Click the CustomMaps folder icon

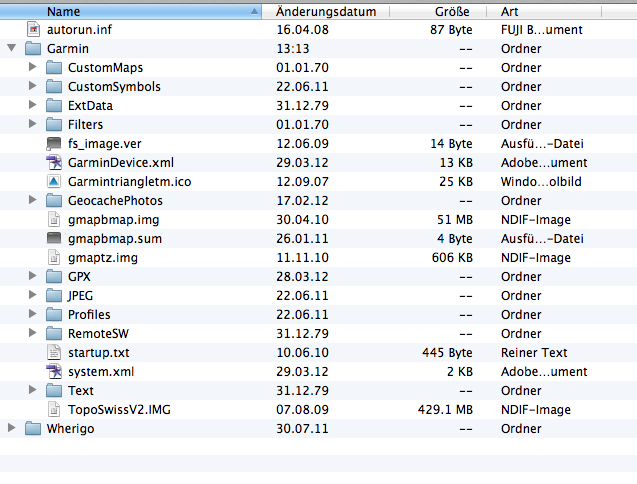(54, 67)
